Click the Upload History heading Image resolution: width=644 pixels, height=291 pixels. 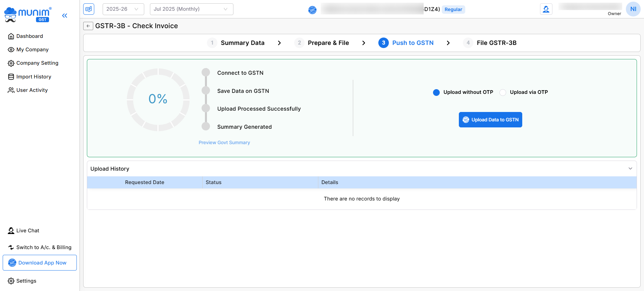click(x=110, y=169)
